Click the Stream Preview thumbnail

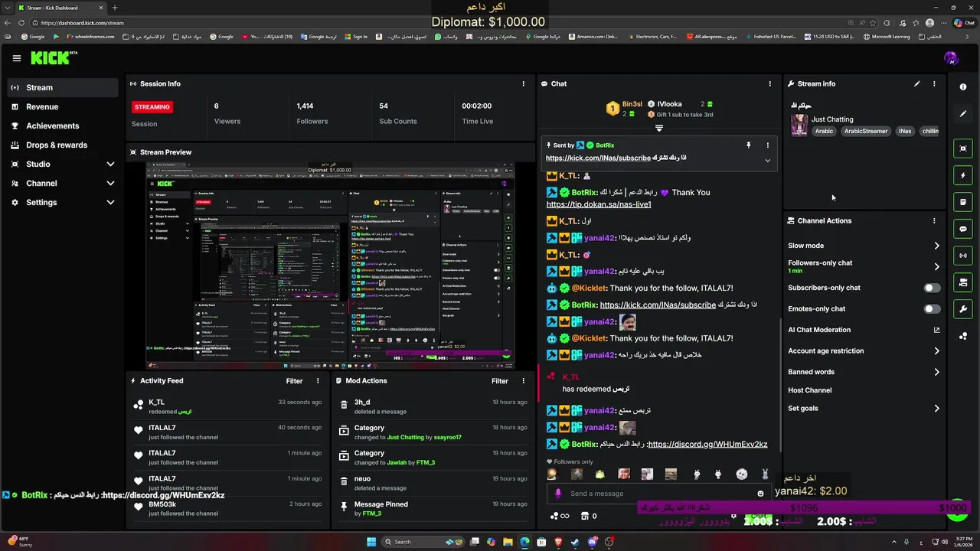coord(331,266)
